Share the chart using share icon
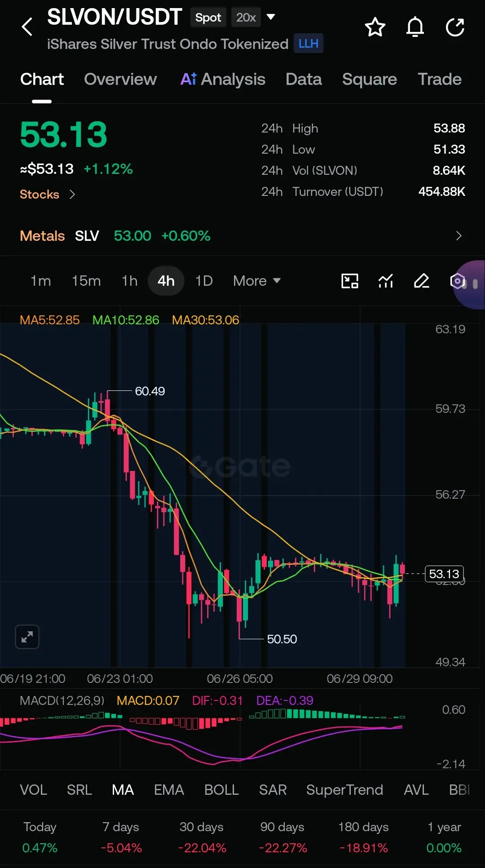 (455, 27)
